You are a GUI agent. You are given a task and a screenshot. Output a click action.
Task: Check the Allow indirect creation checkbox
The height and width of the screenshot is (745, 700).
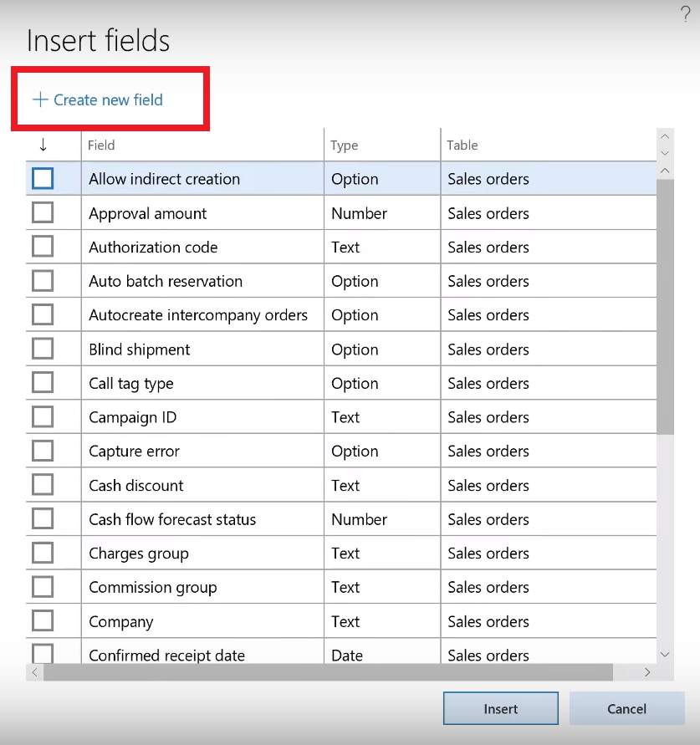tap(43, 178)
